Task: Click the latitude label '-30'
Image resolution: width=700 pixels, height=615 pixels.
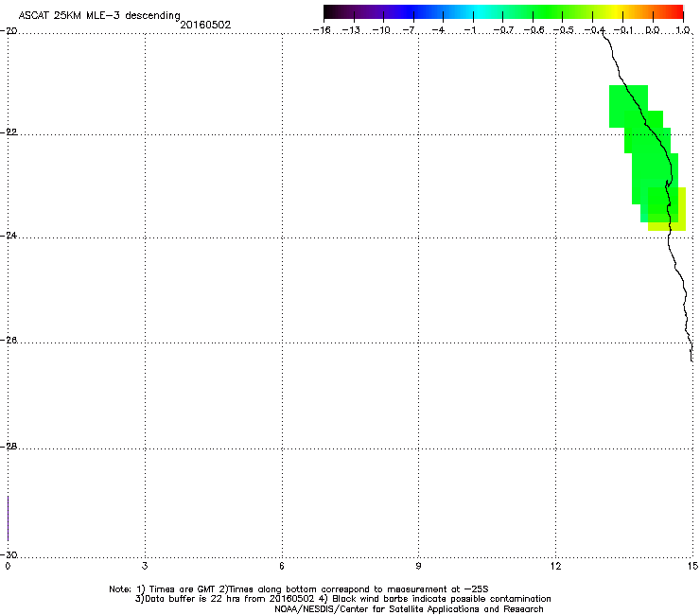Action: pyautogui.click(x=9, y=554)
